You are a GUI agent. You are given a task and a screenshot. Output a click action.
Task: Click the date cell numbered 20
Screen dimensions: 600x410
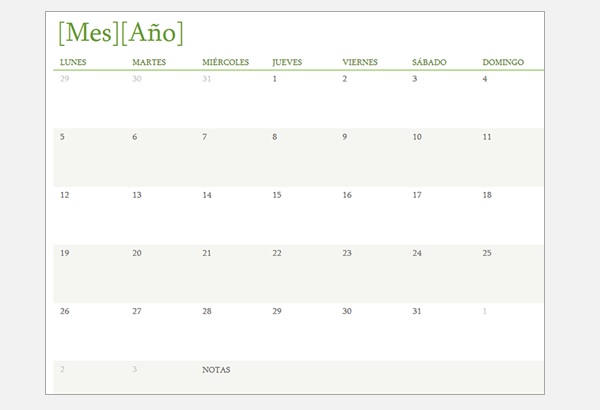tap(137, 253)
